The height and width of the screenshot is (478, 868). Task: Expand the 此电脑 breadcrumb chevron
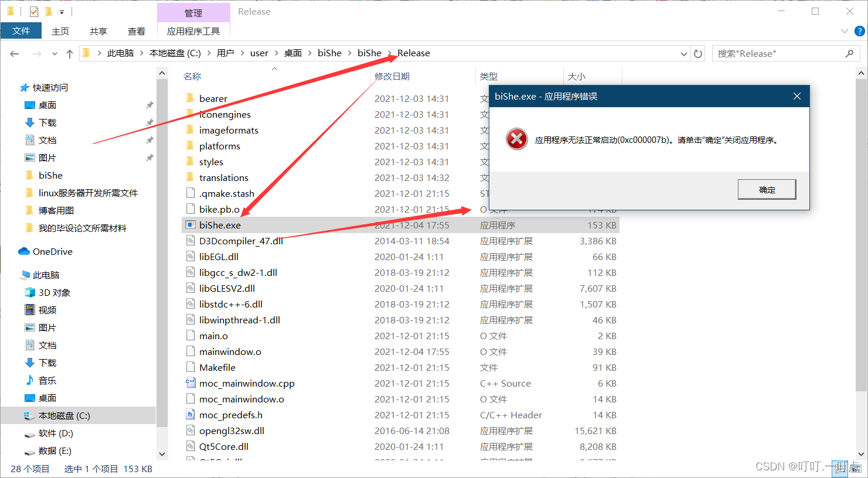pyautogui.click(x=141, y=53)
